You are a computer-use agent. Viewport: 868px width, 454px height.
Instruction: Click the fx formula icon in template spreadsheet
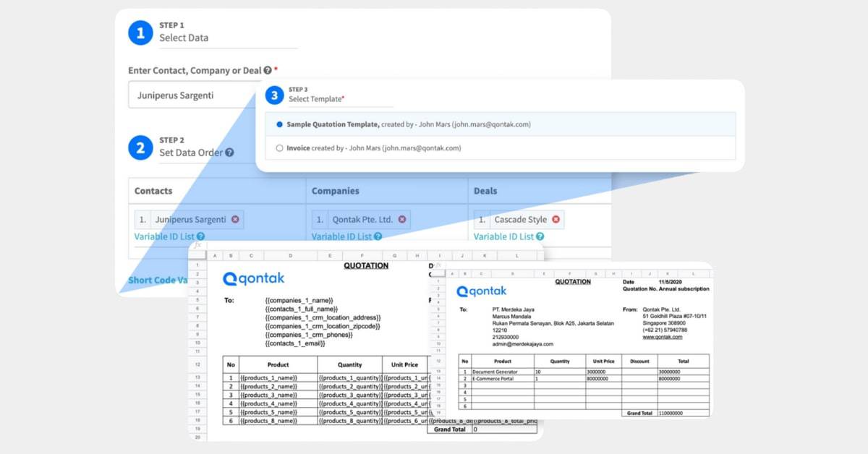[197, 245]
